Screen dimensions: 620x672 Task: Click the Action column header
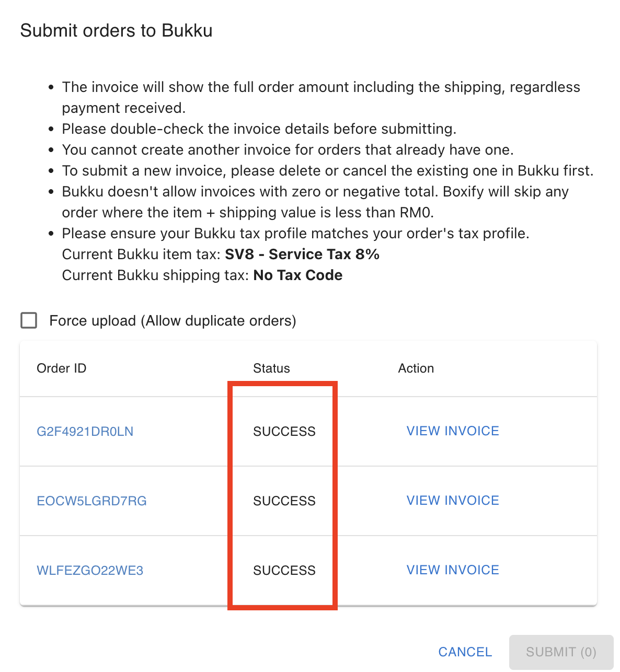tap(416, 368)
